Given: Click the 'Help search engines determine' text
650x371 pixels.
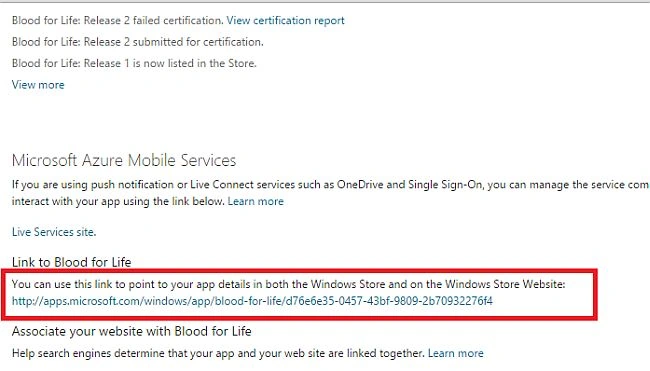Looking at the screenshot, I should [x=218, y=353].
